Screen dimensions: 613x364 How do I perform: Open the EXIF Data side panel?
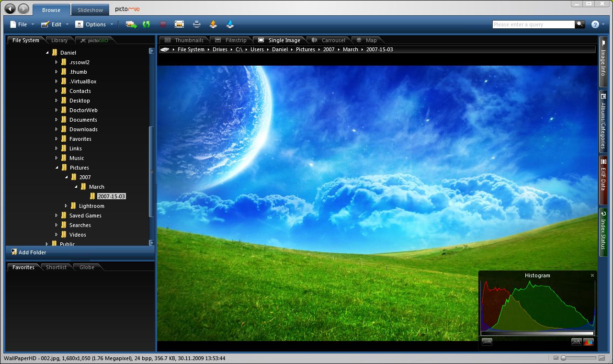(x=603, y=180)
